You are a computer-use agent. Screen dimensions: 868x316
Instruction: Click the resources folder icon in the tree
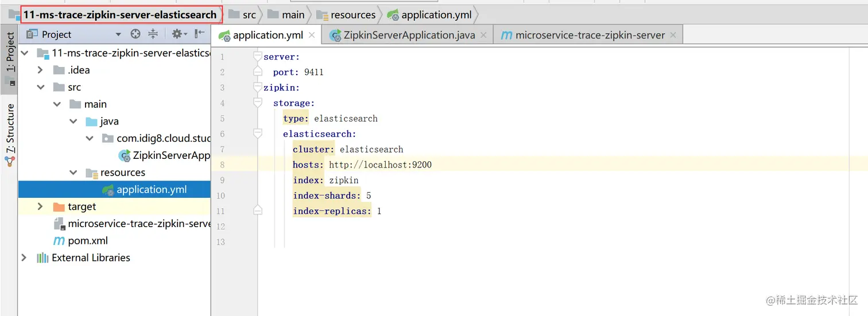91,173
